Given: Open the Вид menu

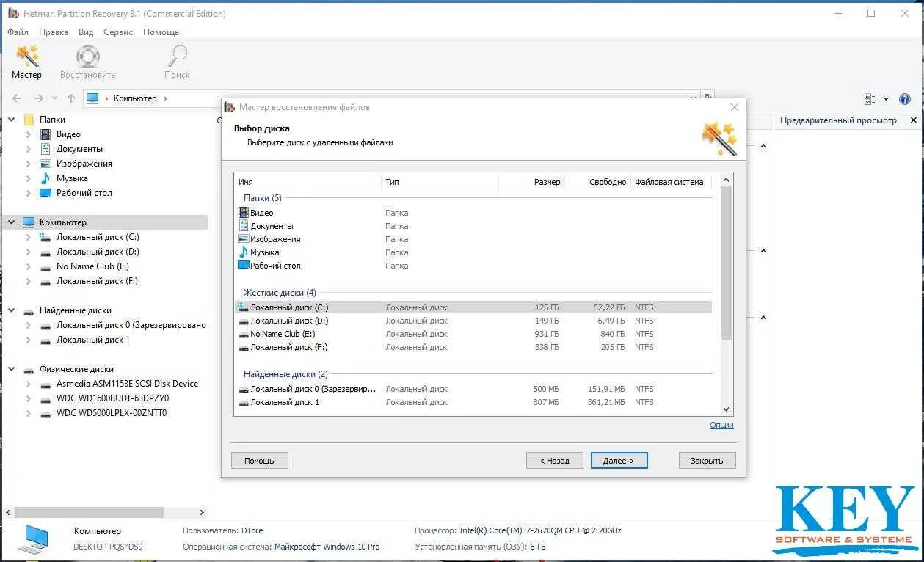Looking at the screenshot, I should click(x=86, y=32).
